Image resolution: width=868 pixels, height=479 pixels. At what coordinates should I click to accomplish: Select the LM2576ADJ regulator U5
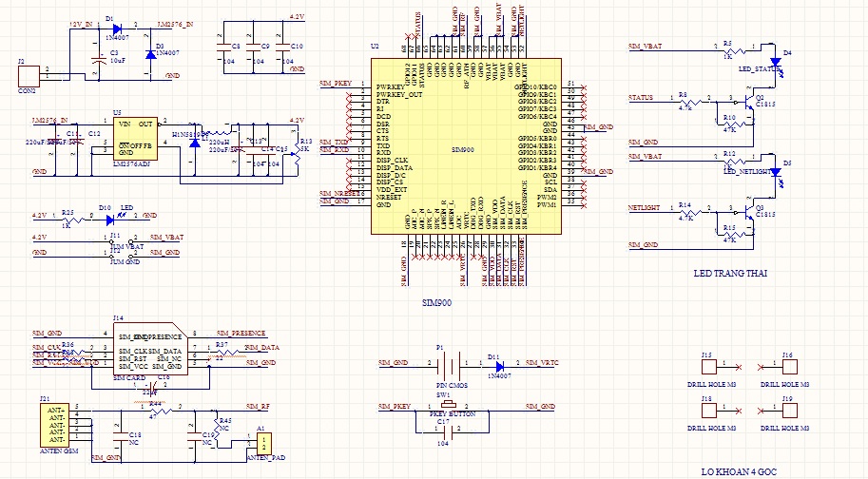coord(135,138)
